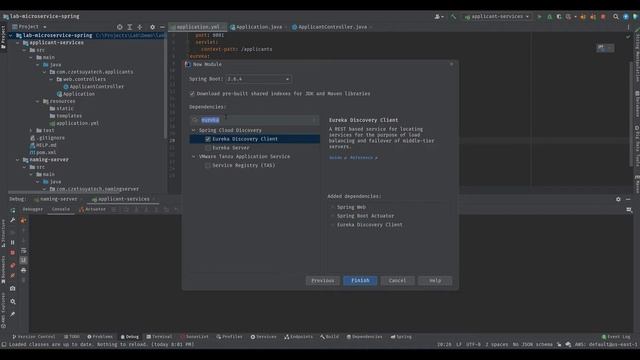Screen dimensions: 640x360
Task: Collapse the resources folder node
Action: coord(38,101)
